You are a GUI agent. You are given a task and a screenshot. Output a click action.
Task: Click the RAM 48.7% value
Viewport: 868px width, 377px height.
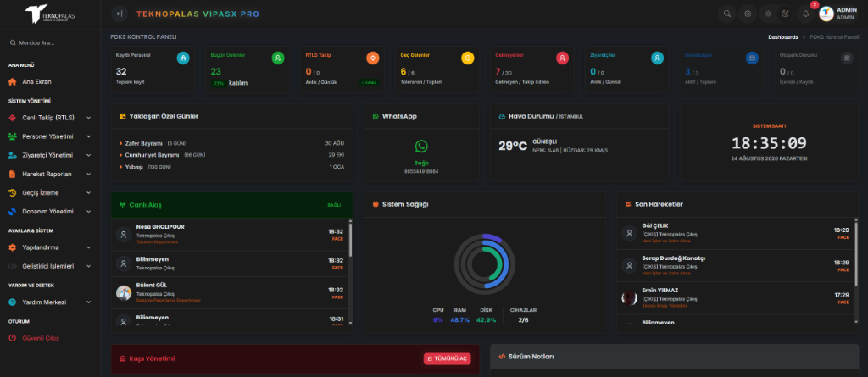click(x=459, y=320)
